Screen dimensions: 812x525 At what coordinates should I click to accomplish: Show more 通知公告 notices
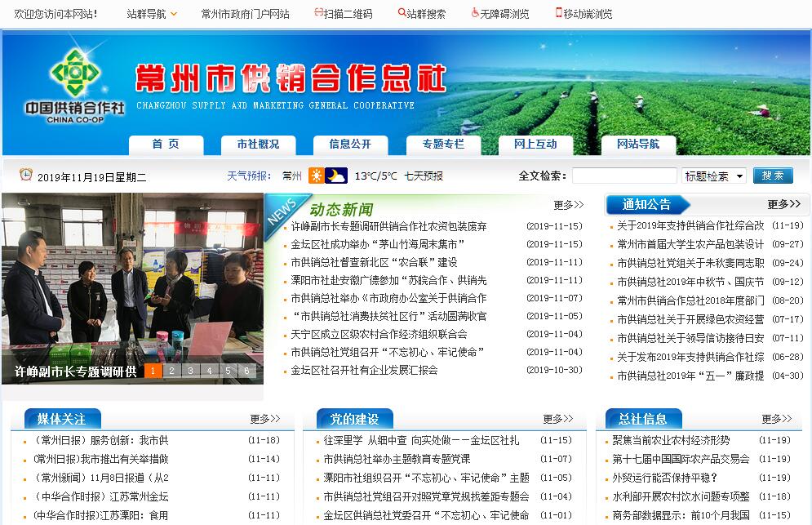(783, 204)
